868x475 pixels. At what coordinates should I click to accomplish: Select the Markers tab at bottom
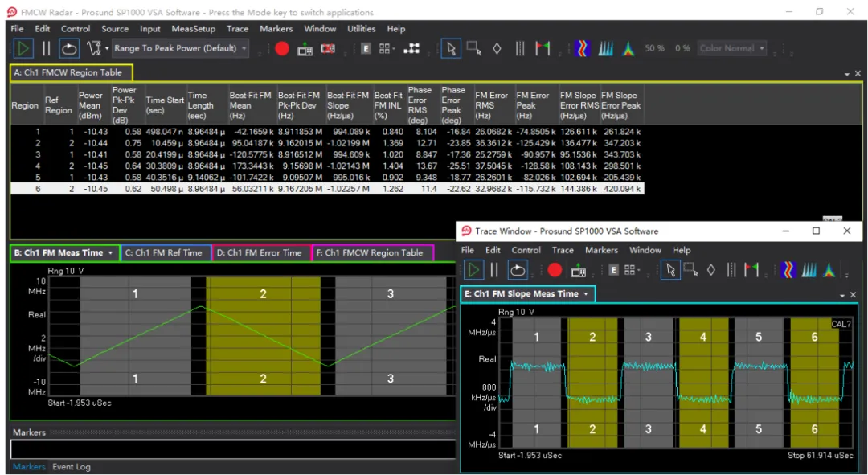[x=29, y=467]
